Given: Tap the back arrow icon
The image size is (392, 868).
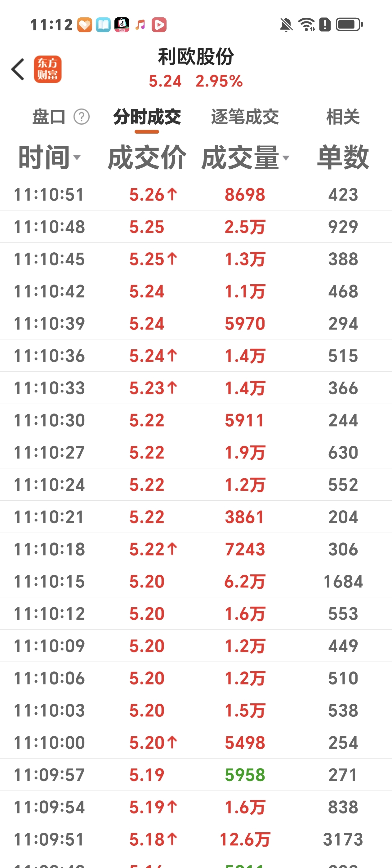Looking at the screenshot, I should click(x=18, y=69).
